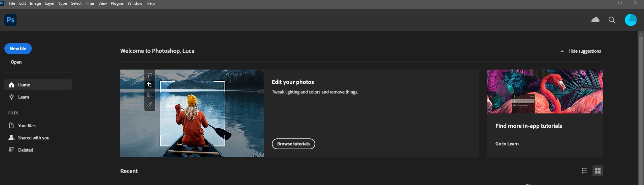This screenshot has height=185, width=644.
Task: Open the Creative Cloud sync status icon
Action: point(595,20)
